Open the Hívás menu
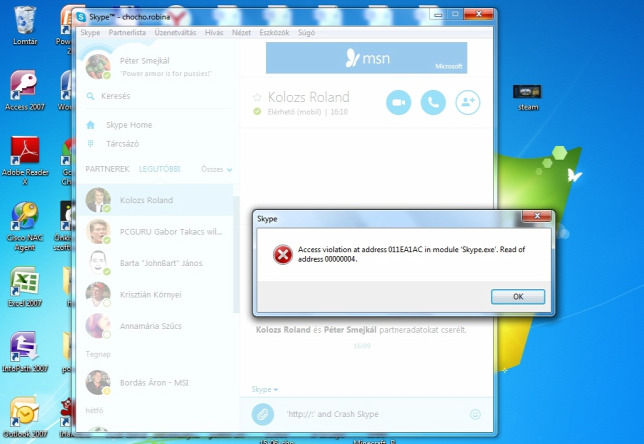The height and width of the screenshot is (444, 644). 214,32
